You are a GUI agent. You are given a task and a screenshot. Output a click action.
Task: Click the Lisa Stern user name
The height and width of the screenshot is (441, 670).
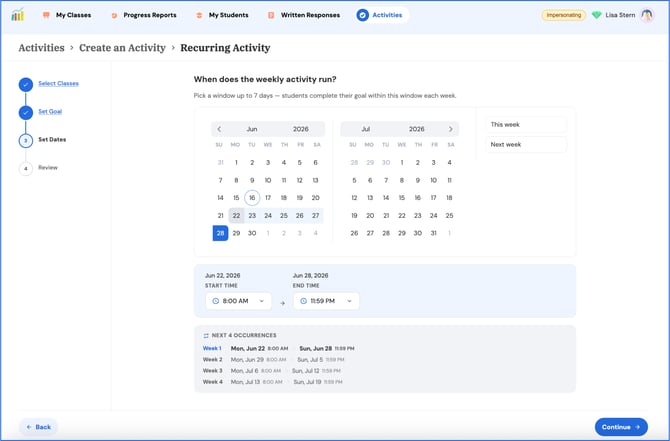point(620,15)
